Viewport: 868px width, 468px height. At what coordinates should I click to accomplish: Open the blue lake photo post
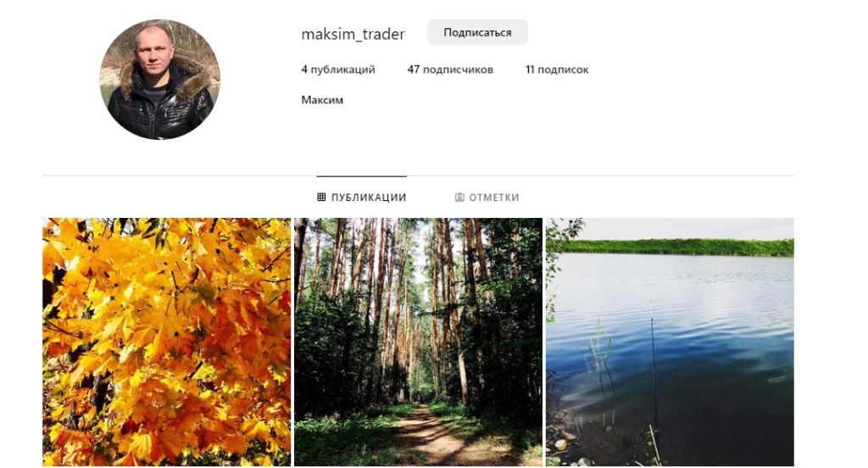tap(670, 342)
